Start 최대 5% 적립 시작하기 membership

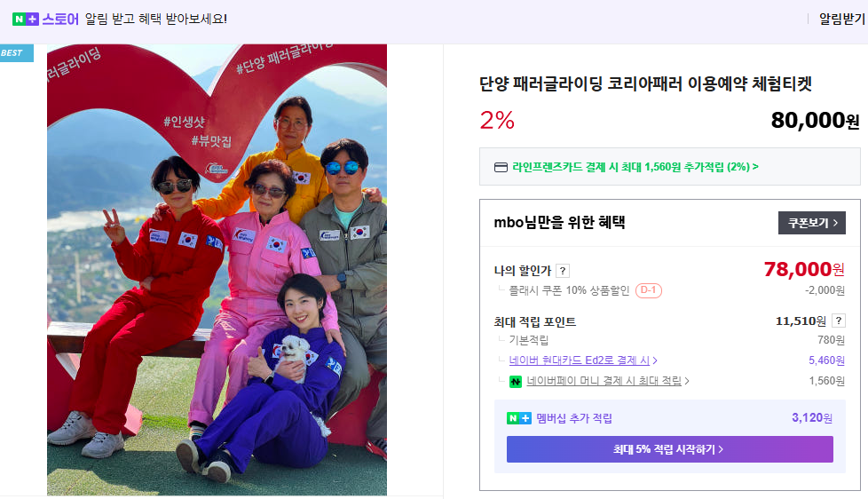coord(670,449)
